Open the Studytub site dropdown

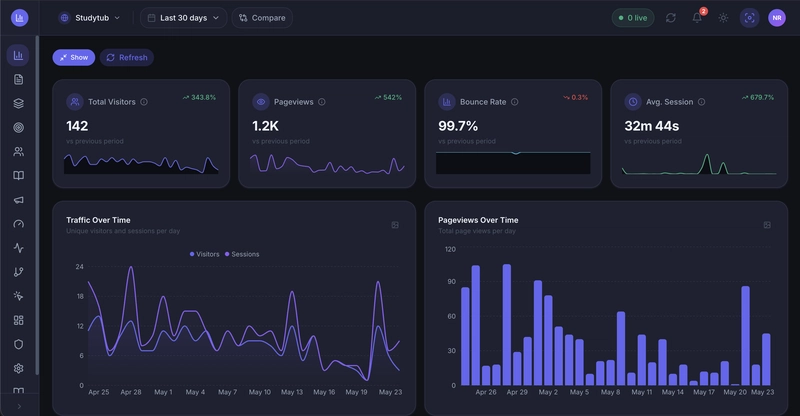click(89, 18)
